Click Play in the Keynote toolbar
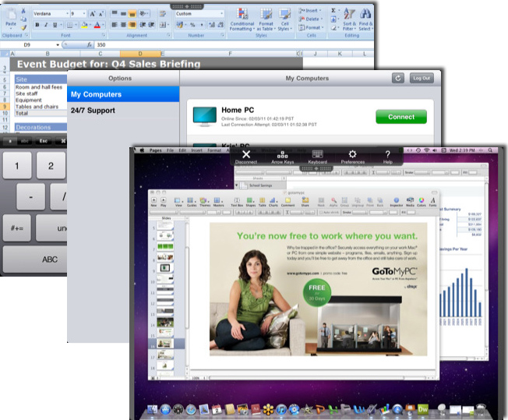This screenshot has height=420, width=508. [x=164, y=202]
